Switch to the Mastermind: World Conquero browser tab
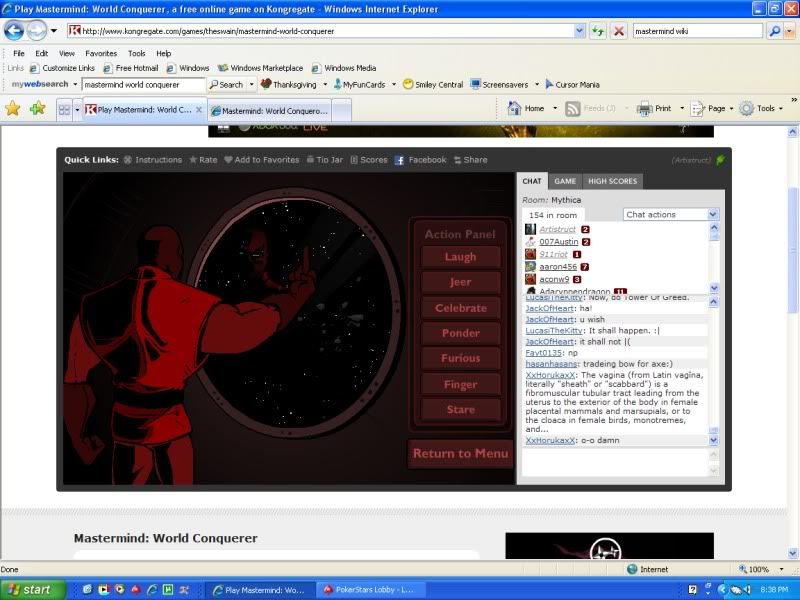800x600 pixels. pos(270,110)
